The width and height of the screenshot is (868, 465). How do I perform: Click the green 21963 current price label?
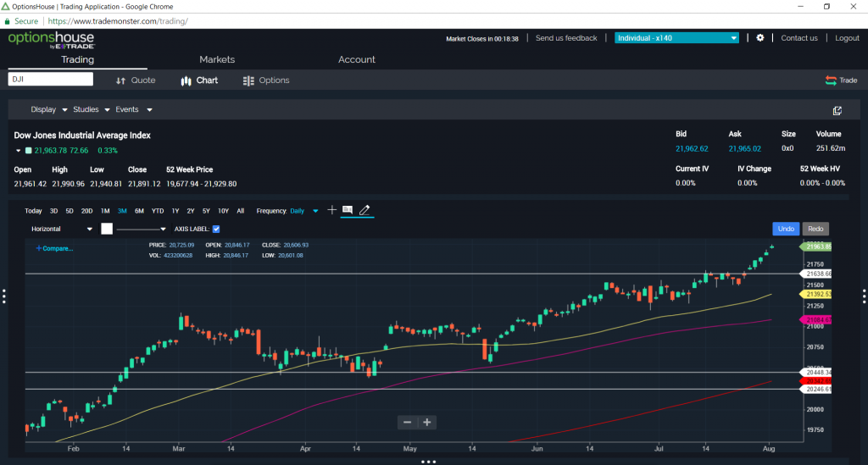point(816,246)
